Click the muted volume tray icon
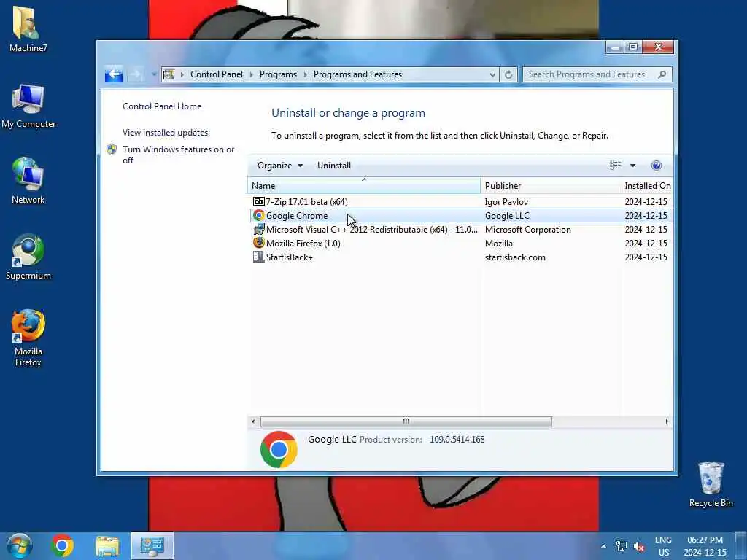This screenshot has width=747, height=560. click(x=639, y=546)
